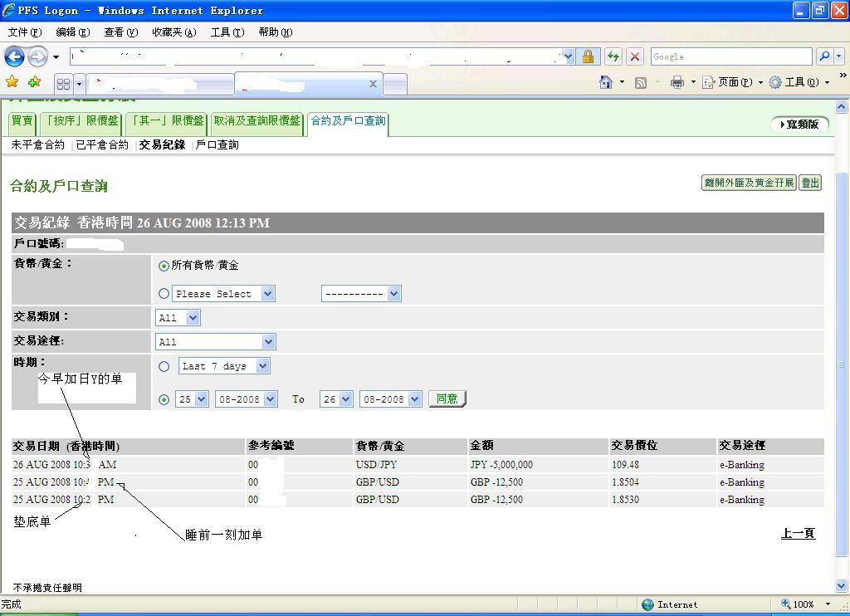This screenshot has width=850, height=616.
Task: Open the Last 7 days period dropdown
Action: point(224,366)
